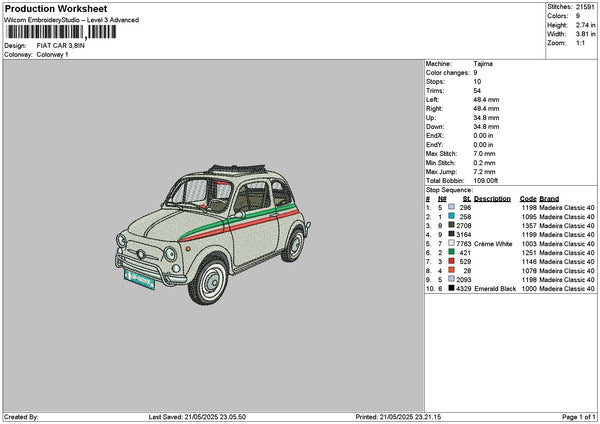This screenshot has height=424, width=600.
Task: Click the Brand column header
Action: tap(551, 198)
